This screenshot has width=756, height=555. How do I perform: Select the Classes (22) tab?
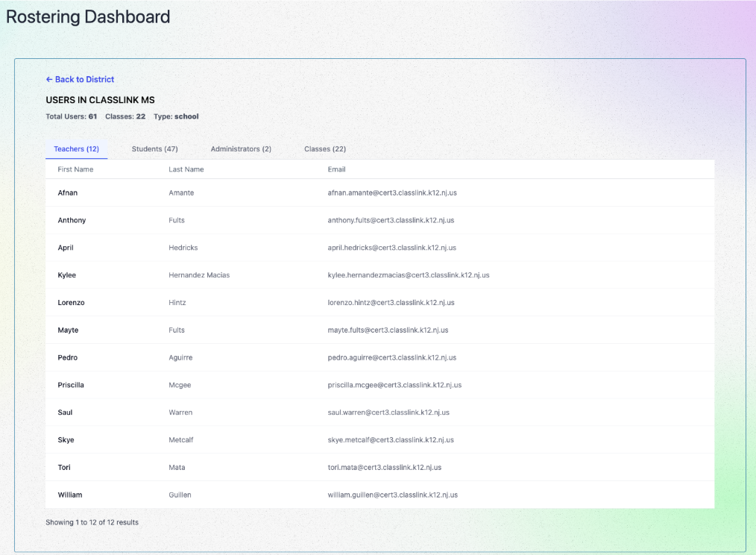pyautogui.click(x=324, y=149)
